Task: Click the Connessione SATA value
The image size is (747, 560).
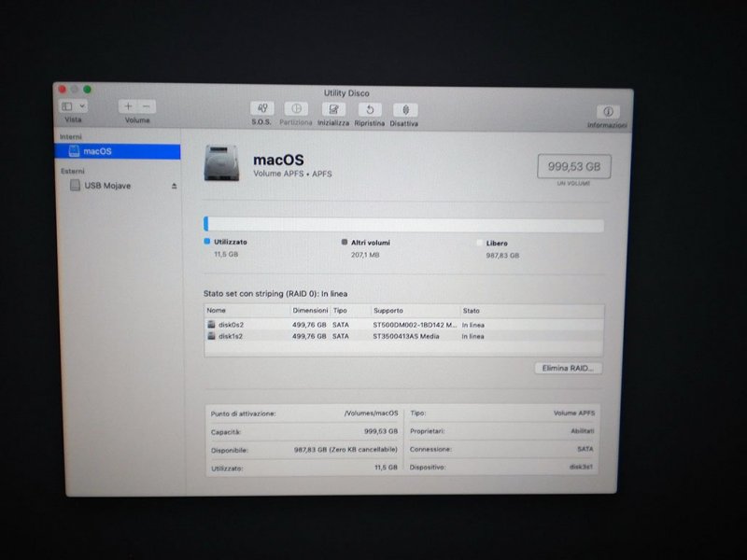Action: coord(585,449)
